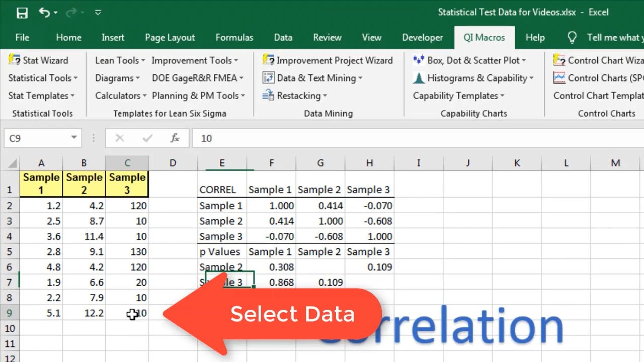Open the Diagrams dropdown
This screenshot has width=644, height=362.
117,78
